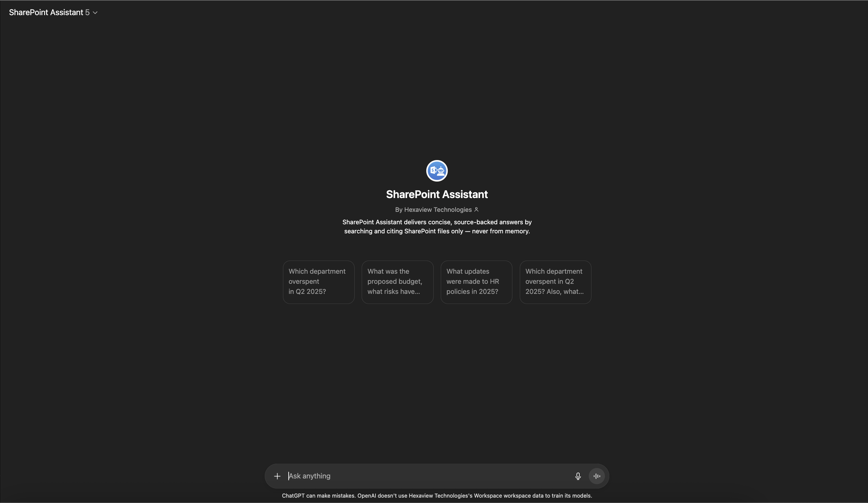Click the 'searching and citing SharePoint files' line

coord(437,231)
